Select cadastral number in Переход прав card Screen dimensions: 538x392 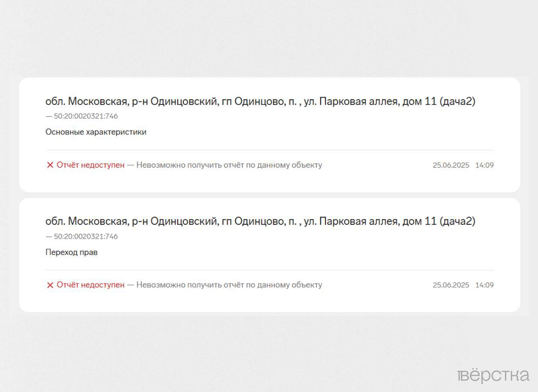click(x=85, y=237)
